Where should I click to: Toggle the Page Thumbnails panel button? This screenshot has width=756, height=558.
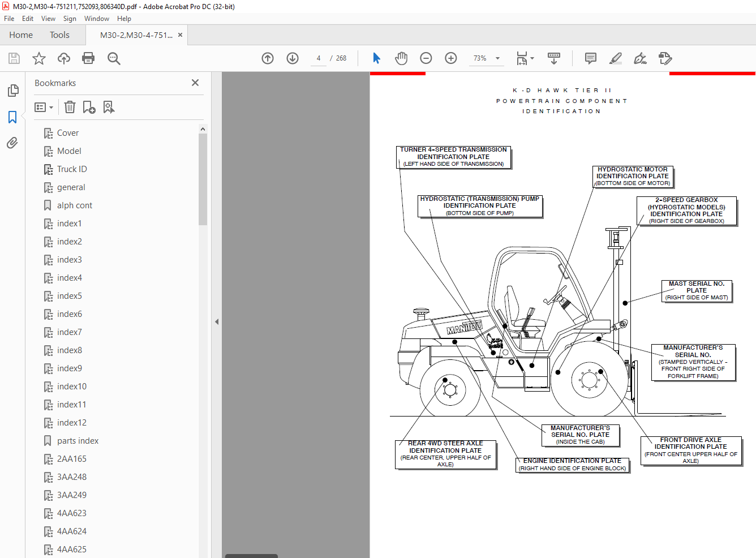pyautogui.click(x=12, y=91)
